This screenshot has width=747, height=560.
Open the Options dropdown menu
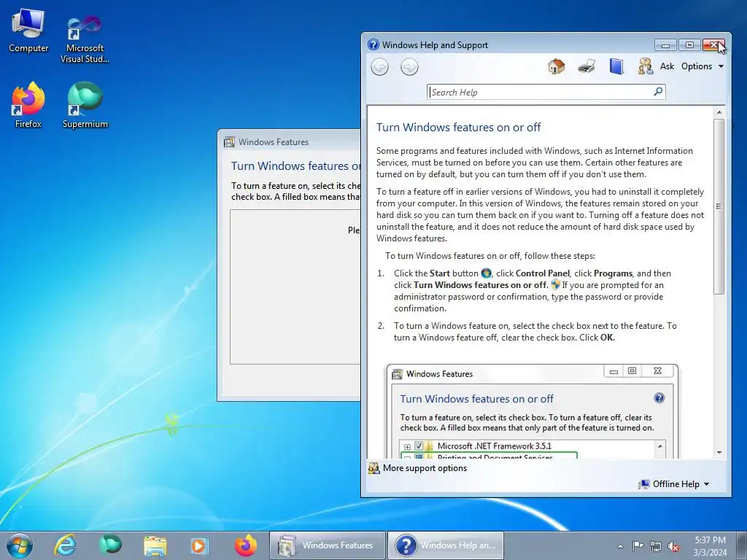point(703,66)
